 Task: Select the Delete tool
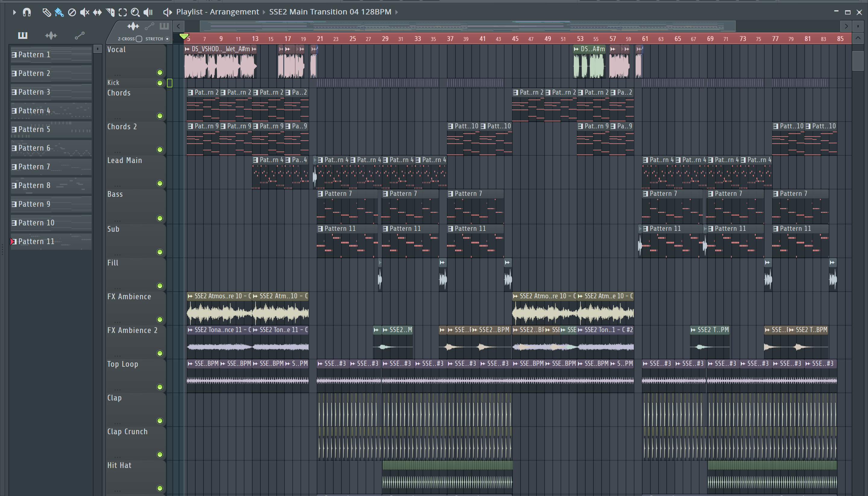click(72, 12)
